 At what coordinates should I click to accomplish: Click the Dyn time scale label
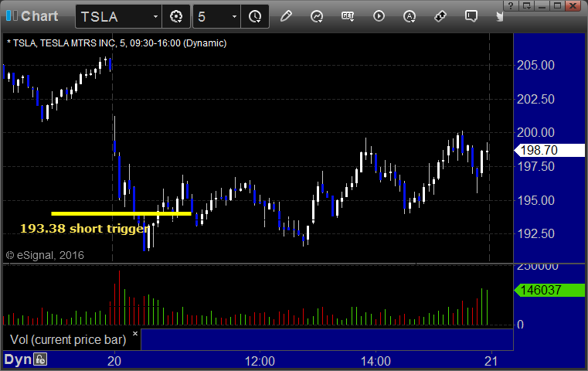tap(18, 359)
